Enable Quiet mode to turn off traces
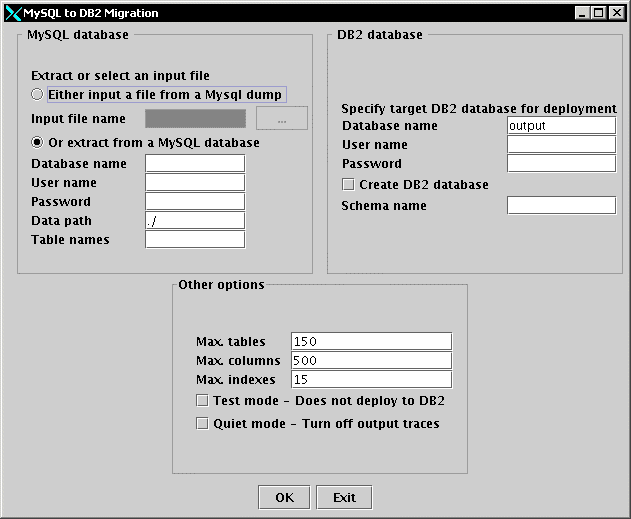631x519 pixels. [203, 423]
